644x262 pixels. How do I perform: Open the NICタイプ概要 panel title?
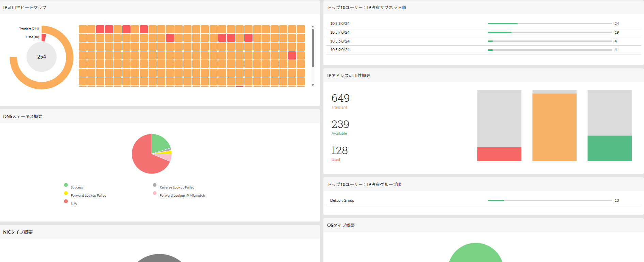pyautogui.click(x=18, y=232)
